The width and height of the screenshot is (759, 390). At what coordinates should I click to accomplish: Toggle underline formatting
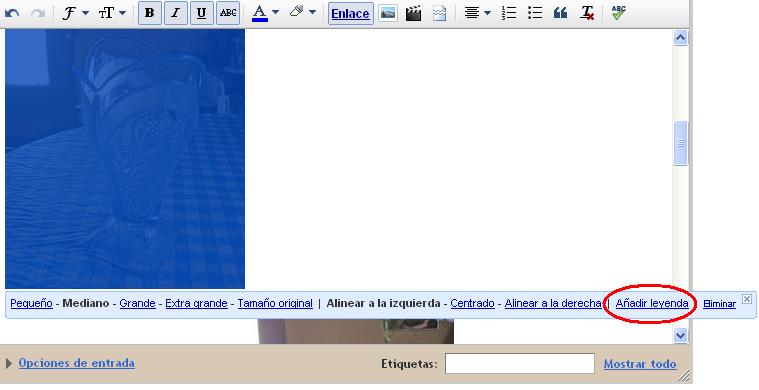201,13
